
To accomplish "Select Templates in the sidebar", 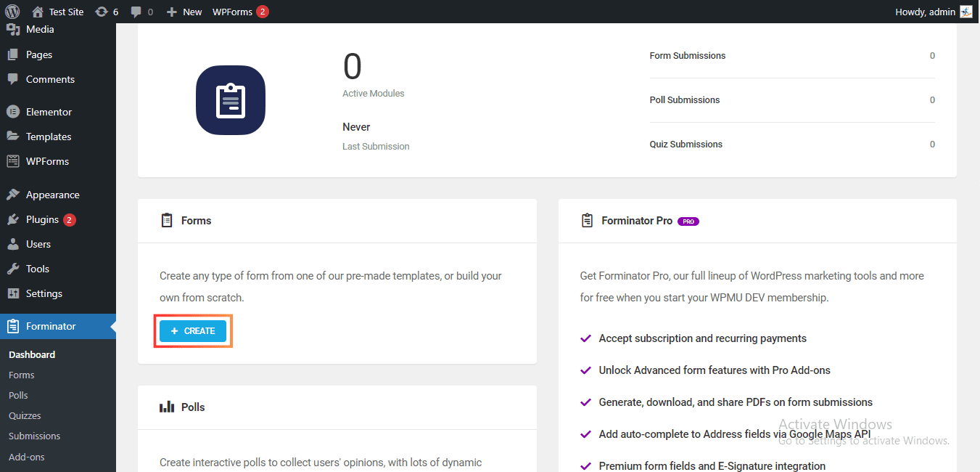I will coord(48,136).
